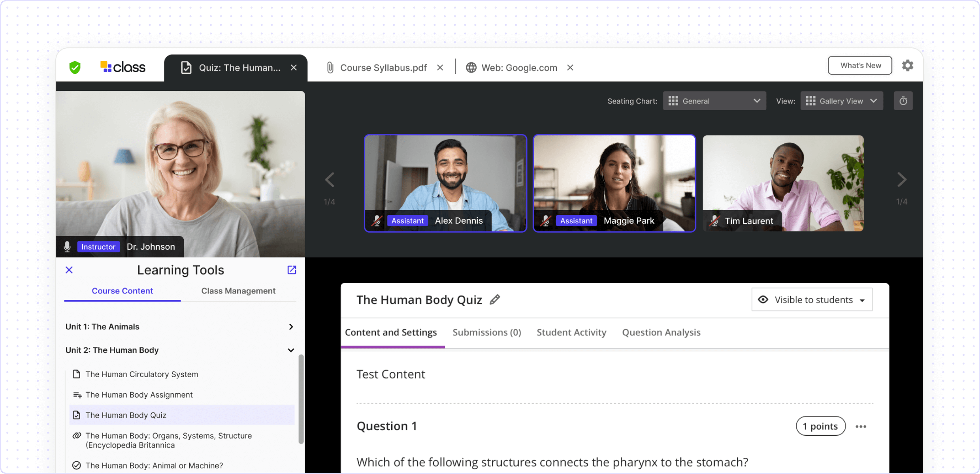Screen dimensions: 980x474
Task: Edit quiz title with the pencil icon
Action: [495, 300]
